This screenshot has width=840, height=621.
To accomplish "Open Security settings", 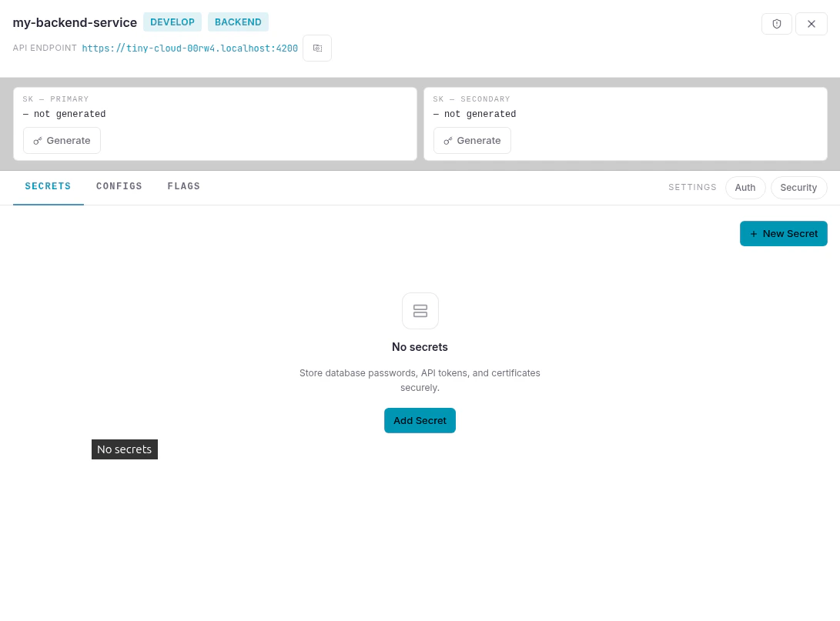I will (798, 187).
